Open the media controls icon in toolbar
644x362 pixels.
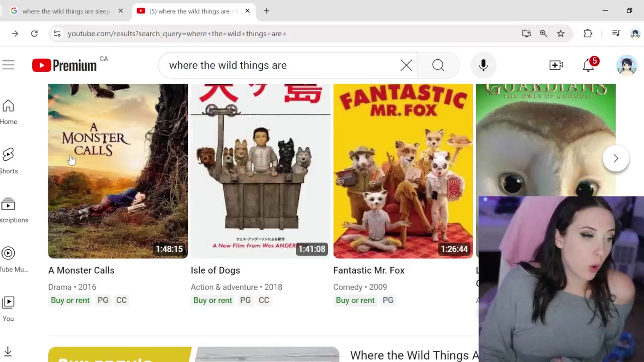[x=616, y=33]
